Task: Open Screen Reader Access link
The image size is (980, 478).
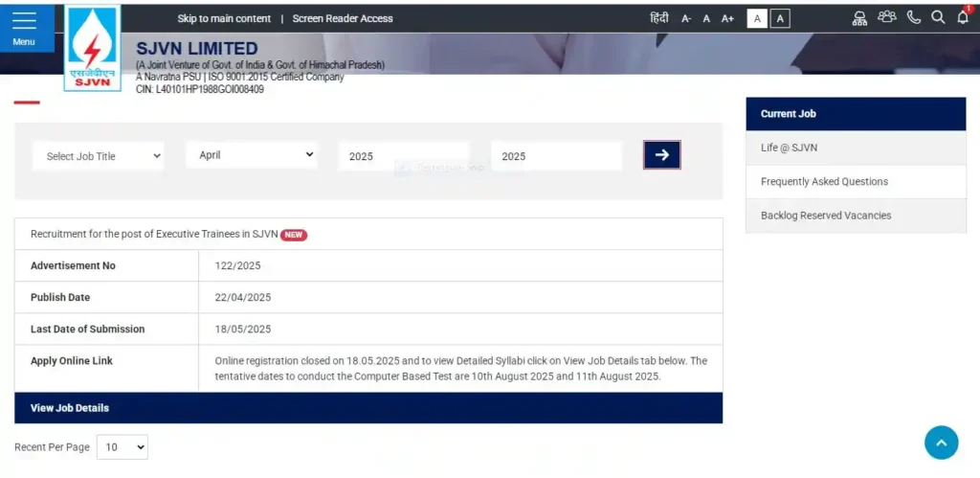Action: click(343, 19)
